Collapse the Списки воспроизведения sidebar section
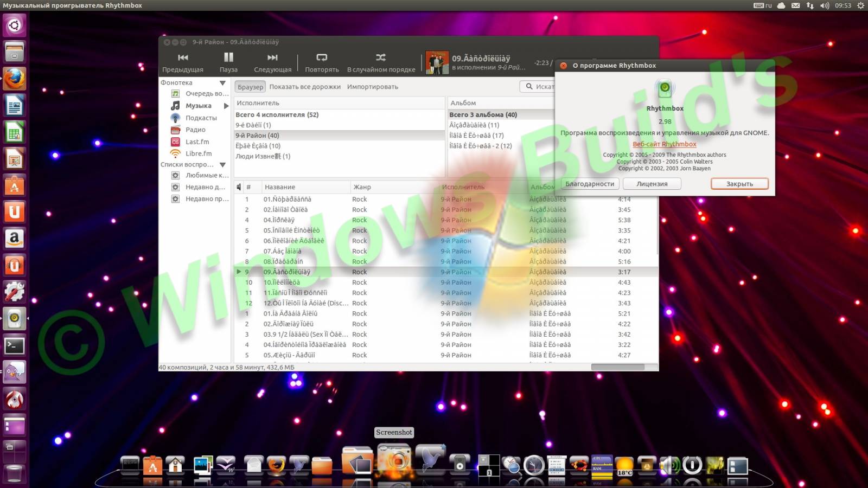Image resolution: width=868 pixels, height=488 pixels. [222, 164]
